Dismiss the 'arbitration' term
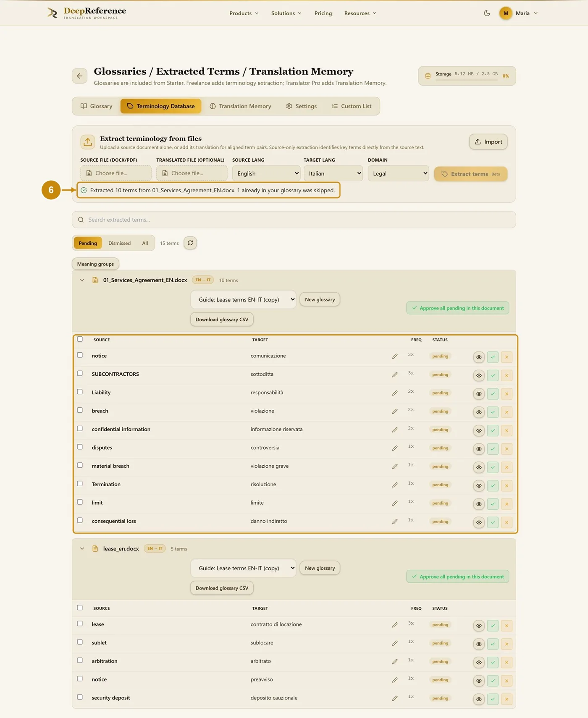The width and height of the screenshot is (588, 718). click(x=507, y=662)
